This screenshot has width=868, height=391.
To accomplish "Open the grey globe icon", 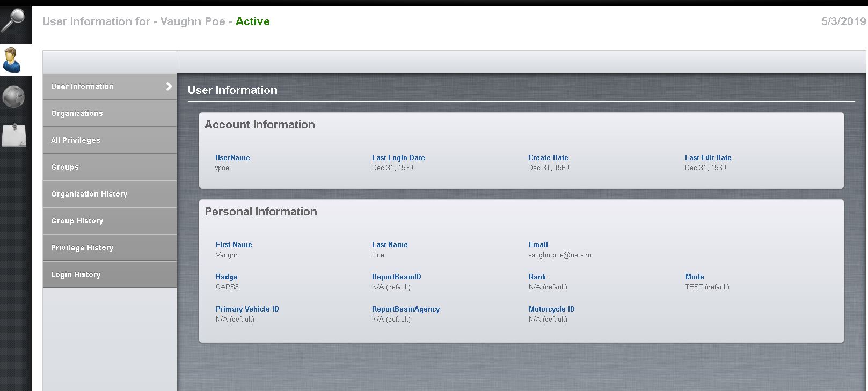I will (x=13, y=97).
